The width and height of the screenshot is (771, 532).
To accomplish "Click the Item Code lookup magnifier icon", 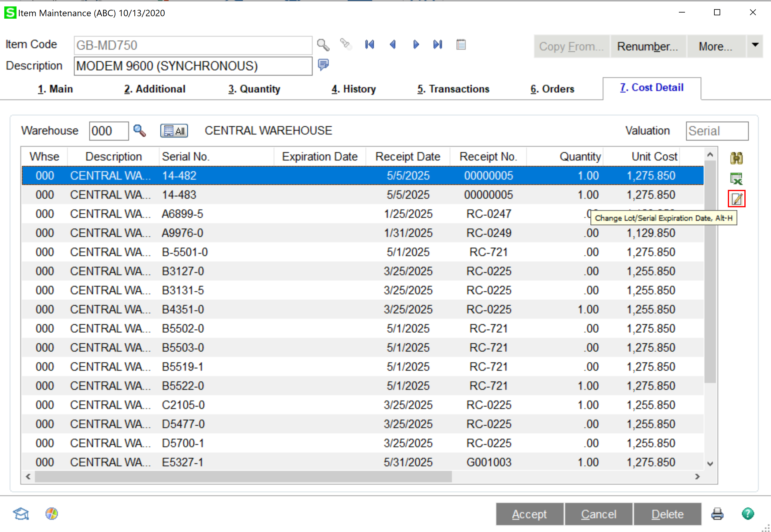I will pyautogui.click(x=323, y=45).
